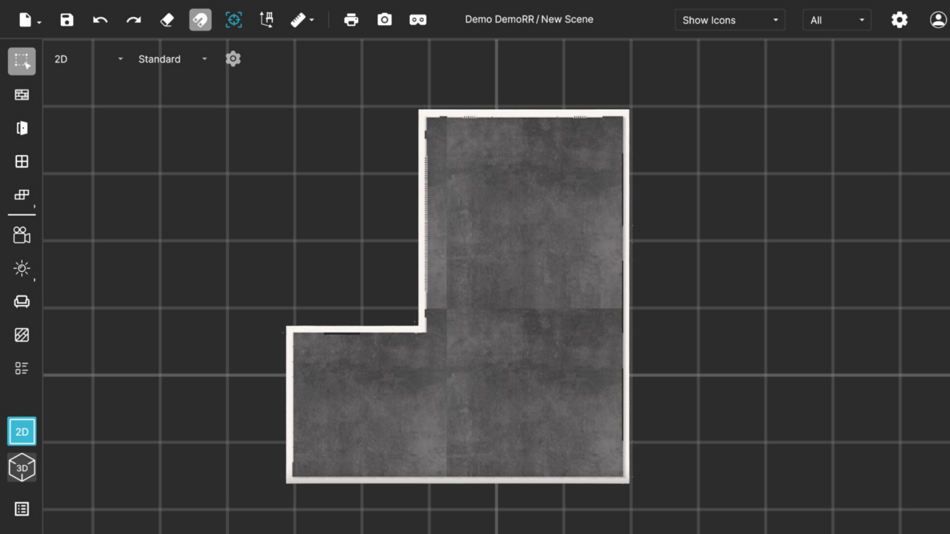Select the door tool in sidebar

click(x=22, y=128)
